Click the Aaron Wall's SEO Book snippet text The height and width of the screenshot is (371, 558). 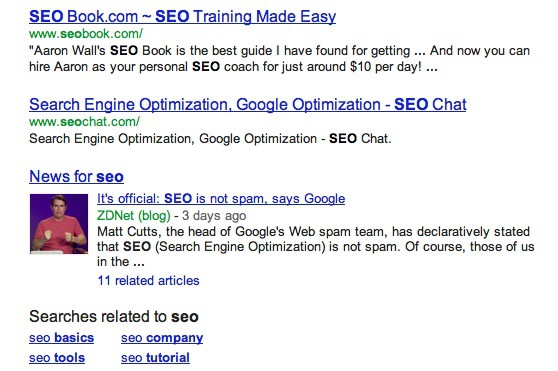click(x=279, y=59)
